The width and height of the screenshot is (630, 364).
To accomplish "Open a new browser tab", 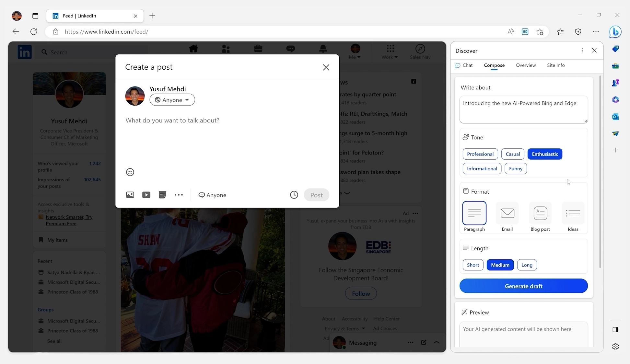I will pos(152,16).
